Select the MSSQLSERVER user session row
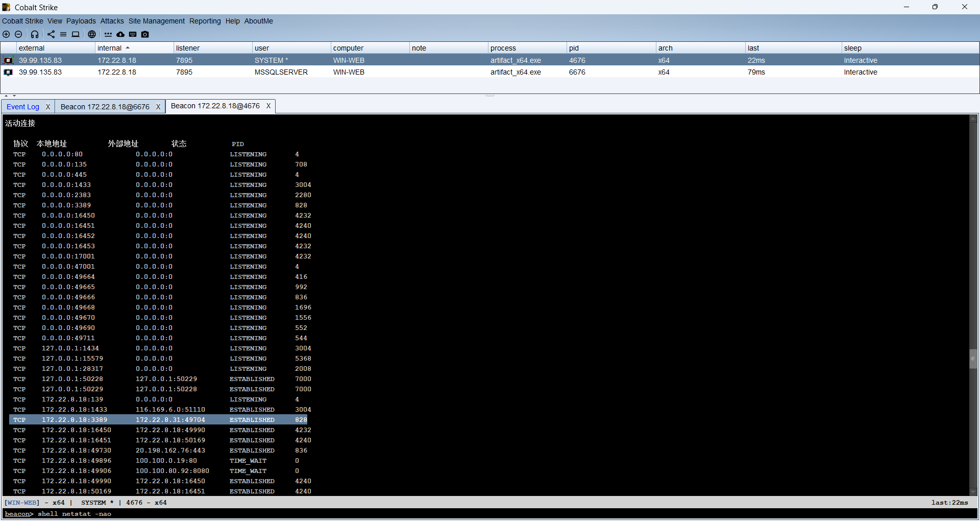This screenshot has height=521, width=980. click(x=490, y=72)
